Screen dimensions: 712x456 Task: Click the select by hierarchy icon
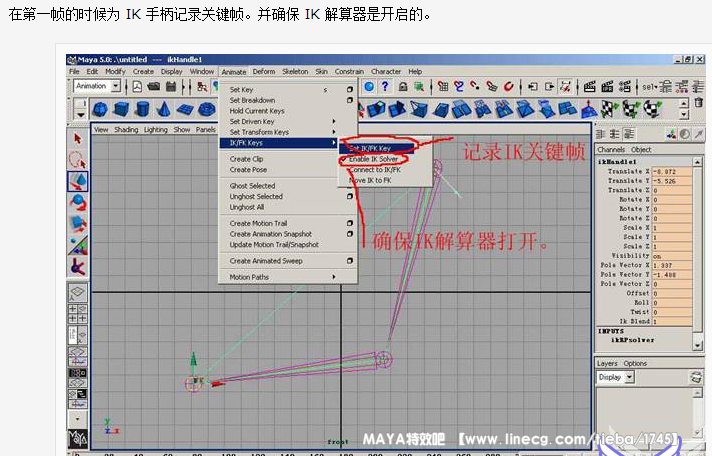click(x=202, y=86)
